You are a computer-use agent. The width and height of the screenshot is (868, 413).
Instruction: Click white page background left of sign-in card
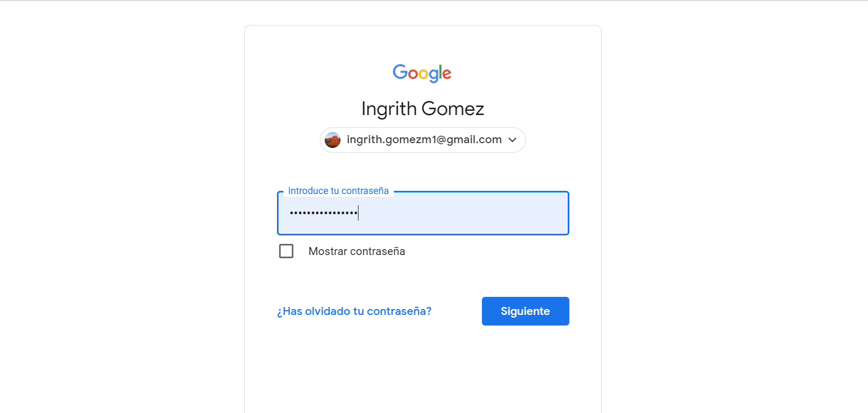[x=122, y=212]
